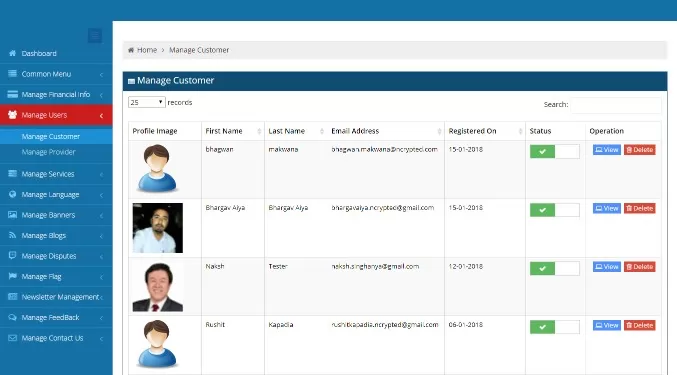Open the 25 records per page dropdown

pos(146,102)
